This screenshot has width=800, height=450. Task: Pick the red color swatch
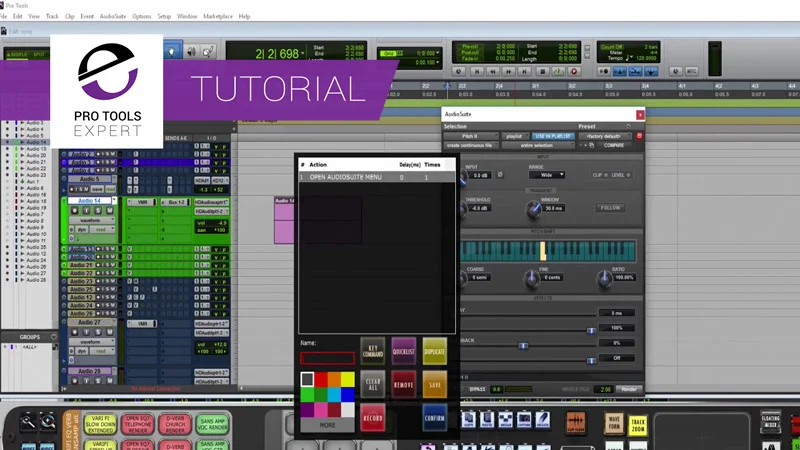click(x=321, y=379)
